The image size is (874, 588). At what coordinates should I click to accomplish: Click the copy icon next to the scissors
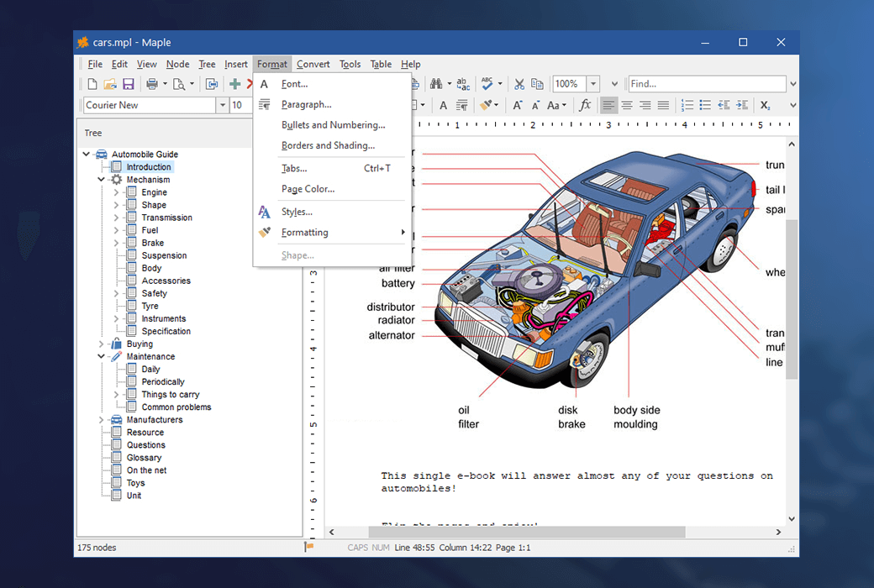tap(537, 84)
